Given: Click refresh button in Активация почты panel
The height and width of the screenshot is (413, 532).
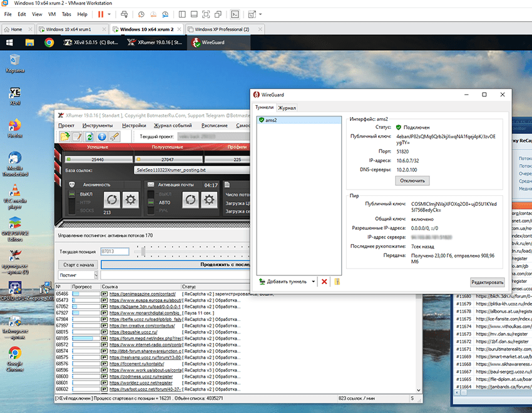Looking at the screenshot, I should tap(190, 200).
